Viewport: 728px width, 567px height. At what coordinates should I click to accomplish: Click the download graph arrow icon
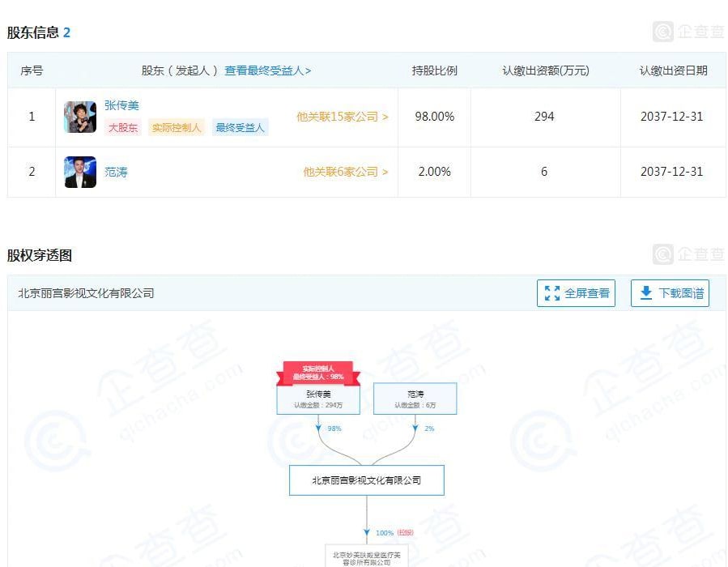(646, 293)
